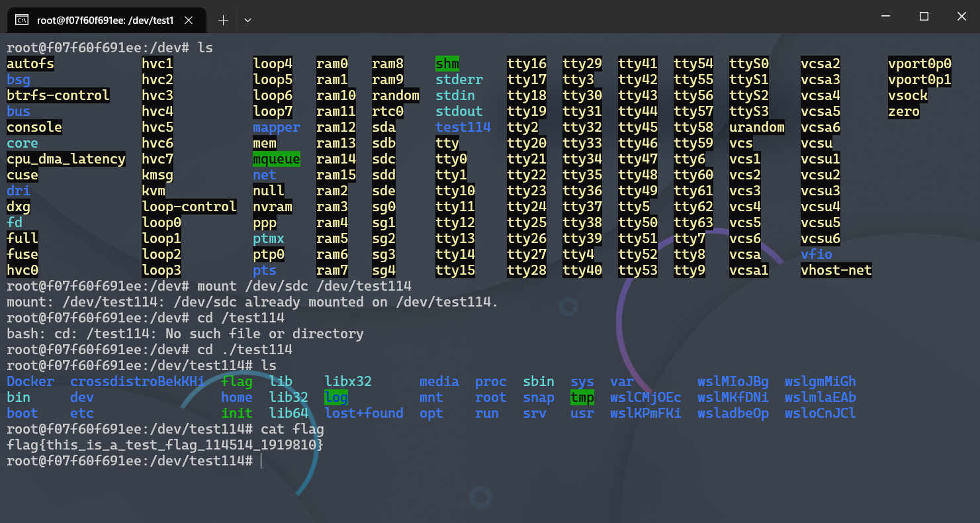The image size is (980, 523).
Task: Click the 'No such file or directory' line
Action: point(185,334)
